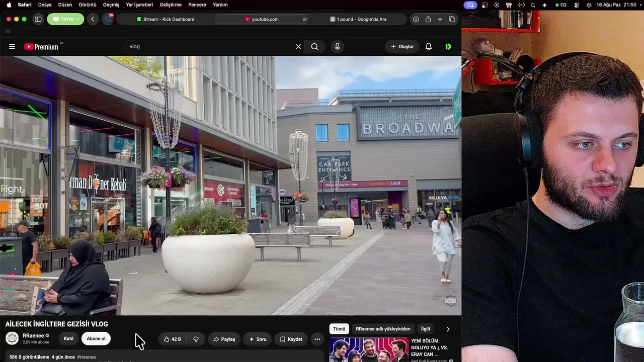Clear the 'vlog' search query
644x362 pixels.
click(298, 47)
